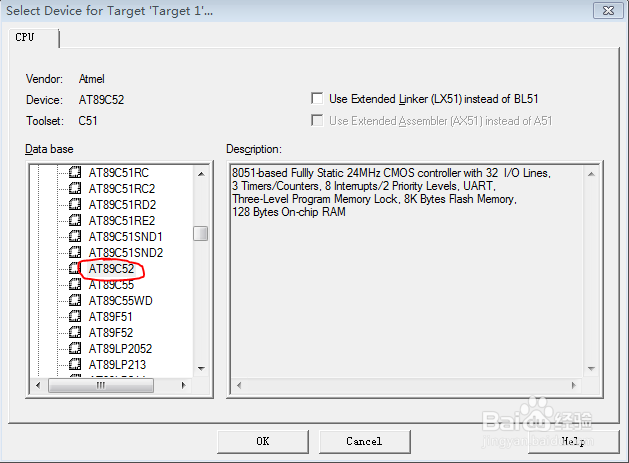Select AT89C51SND1 device

126,237
